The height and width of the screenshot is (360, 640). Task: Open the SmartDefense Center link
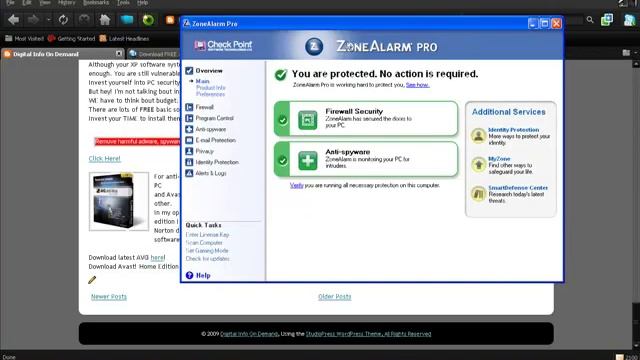[518, 188]
